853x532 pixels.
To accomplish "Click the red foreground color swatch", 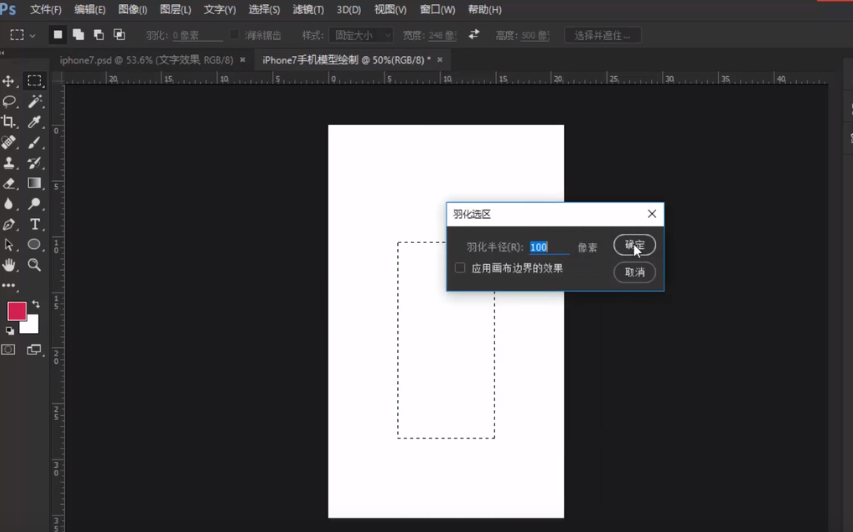I will (x=16, y=311).
